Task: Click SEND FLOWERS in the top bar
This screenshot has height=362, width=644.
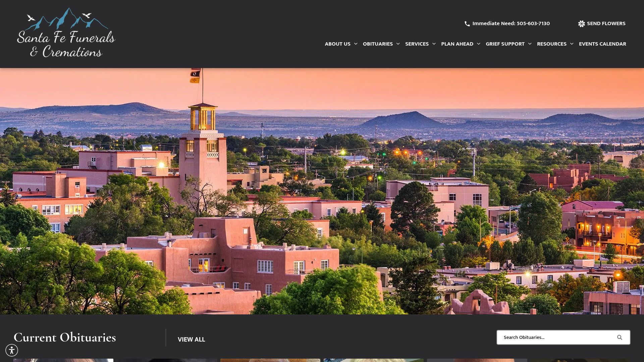Action: tap(606, 23)
